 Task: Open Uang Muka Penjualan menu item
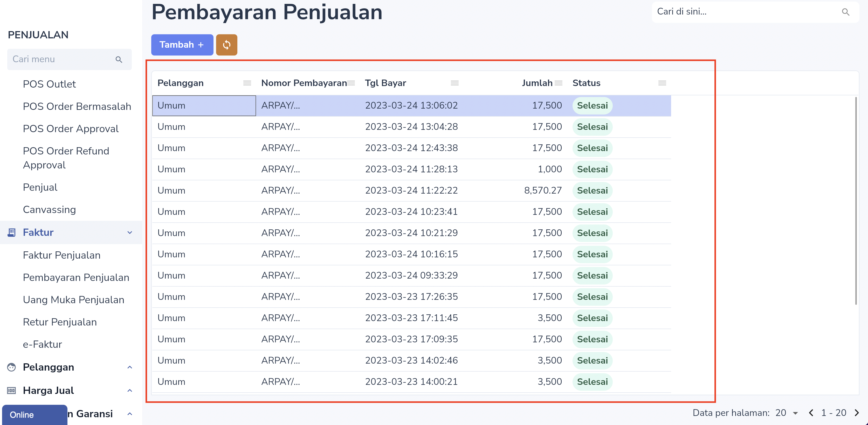(73, 300)
